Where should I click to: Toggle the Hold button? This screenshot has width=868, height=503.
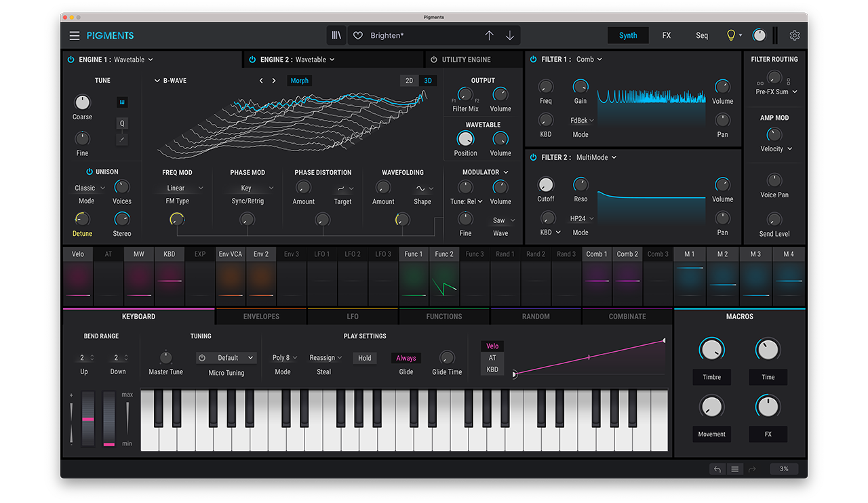point(365,358)
